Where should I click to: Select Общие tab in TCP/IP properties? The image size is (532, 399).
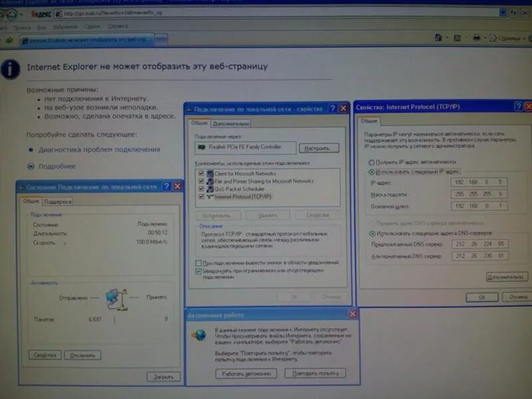(369, 121)
